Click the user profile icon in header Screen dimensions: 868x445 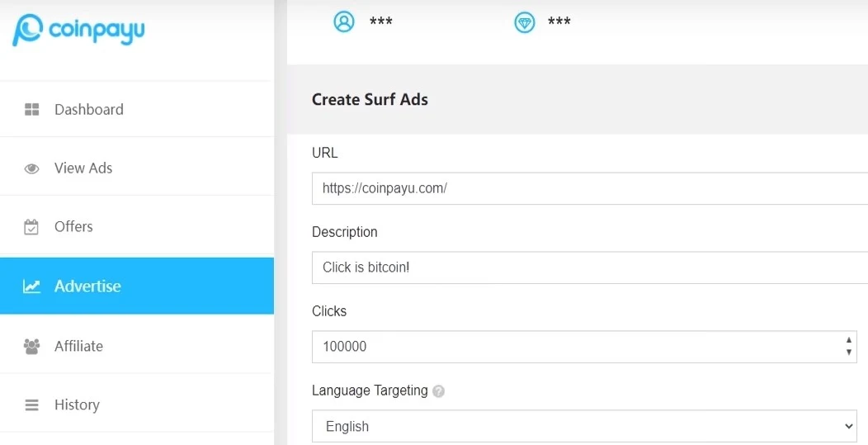pyautogui.click(x=343, y=21)
